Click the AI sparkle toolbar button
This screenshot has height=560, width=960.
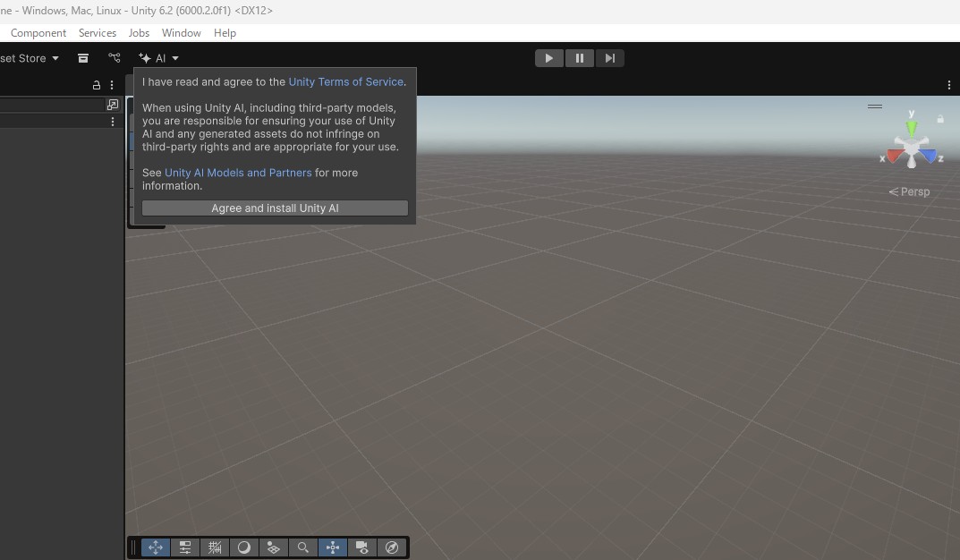click(152, 58)
